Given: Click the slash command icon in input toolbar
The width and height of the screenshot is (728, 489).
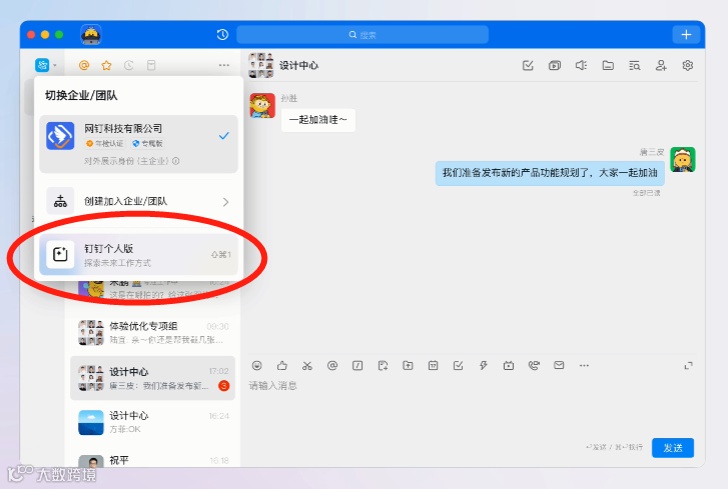Looking at the screenshot, I should pos(358,365).
